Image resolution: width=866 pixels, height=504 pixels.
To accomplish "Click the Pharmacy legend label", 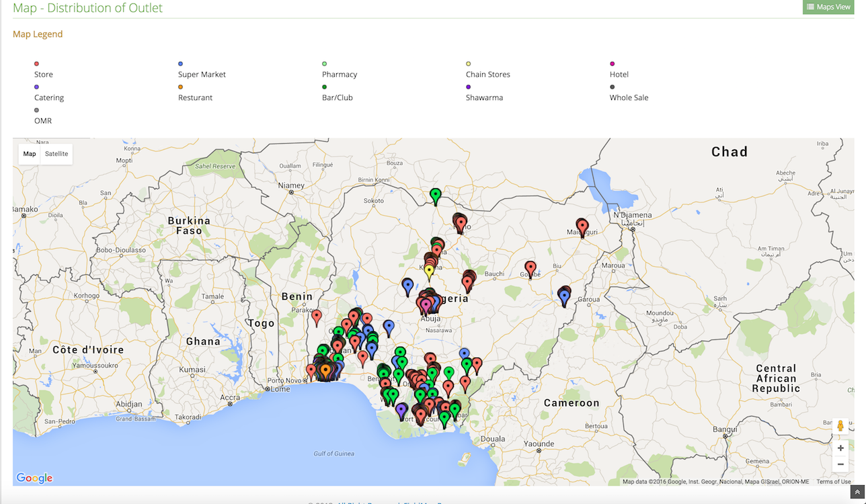I will click(340, 75).
